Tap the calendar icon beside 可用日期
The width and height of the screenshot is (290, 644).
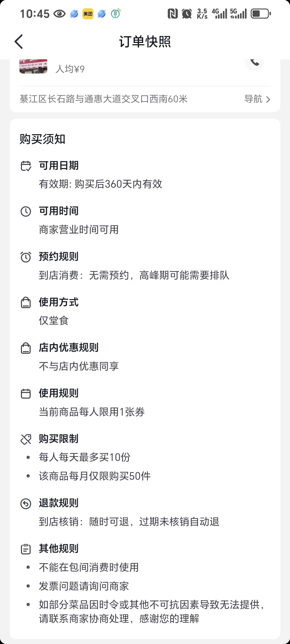[26, 166]
